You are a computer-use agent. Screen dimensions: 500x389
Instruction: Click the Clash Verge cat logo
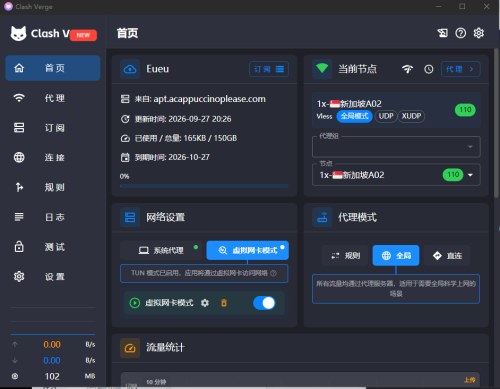(x=18, y=33)
